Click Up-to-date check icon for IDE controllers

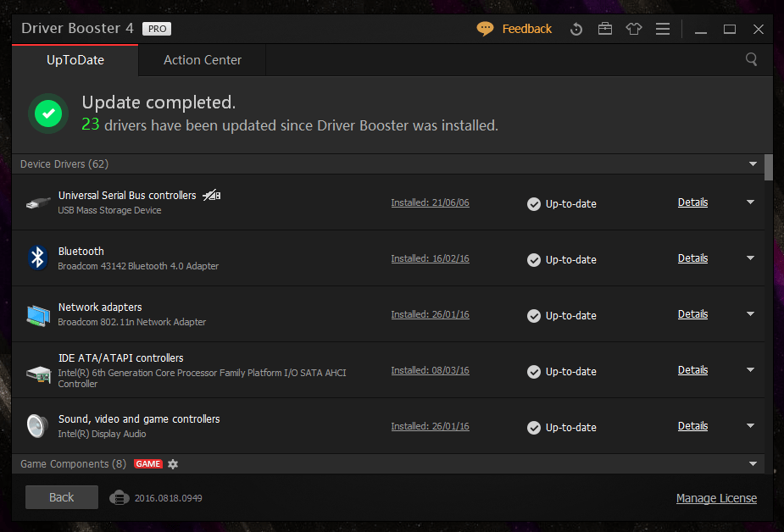click(534, 372)
